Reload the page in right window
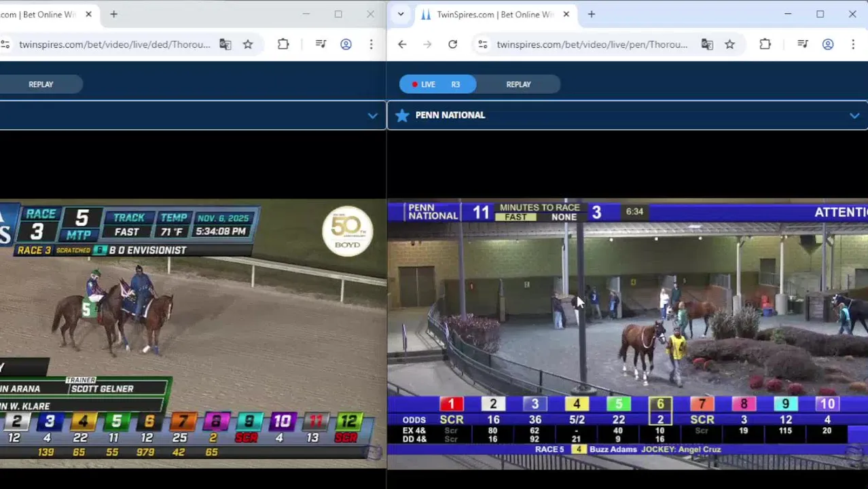 click(x=452, y=45)
